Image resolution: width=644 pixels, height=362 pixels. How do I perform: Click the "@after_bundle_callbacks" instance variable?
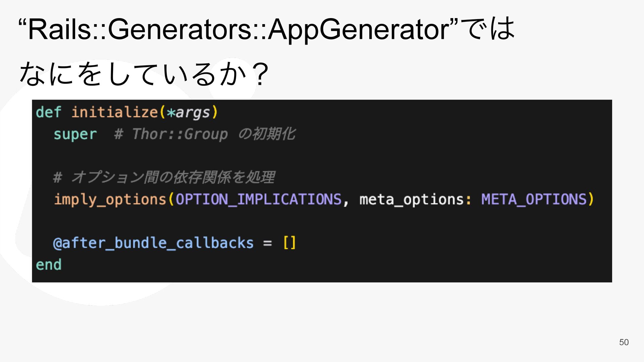153,243
